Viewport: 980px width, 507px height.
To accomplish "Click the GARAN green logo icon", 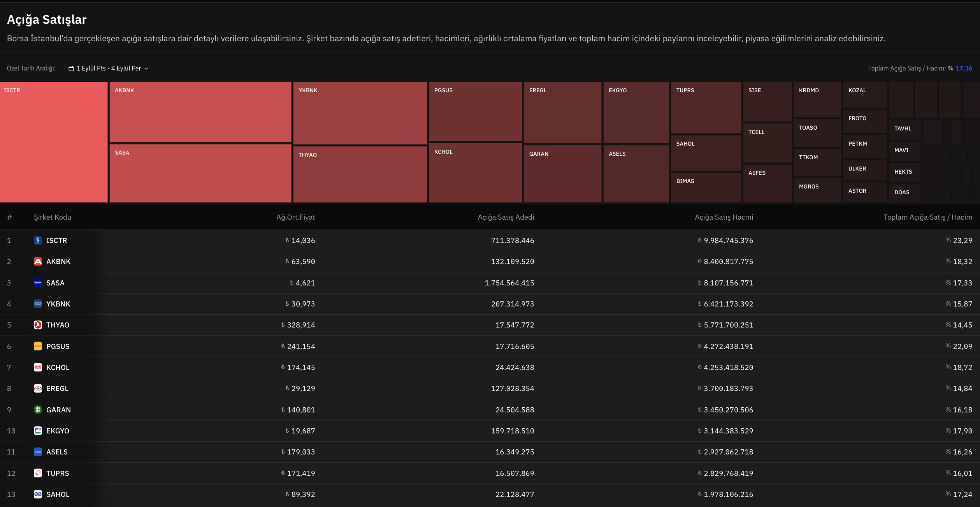I will [38, 410].
